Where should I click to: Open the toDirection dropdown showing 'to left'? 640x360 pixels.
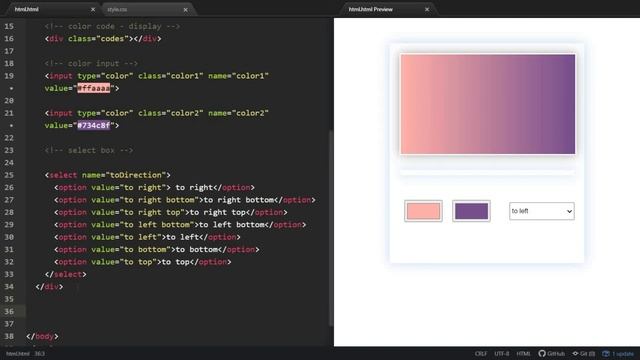click(x=542, y=211)
